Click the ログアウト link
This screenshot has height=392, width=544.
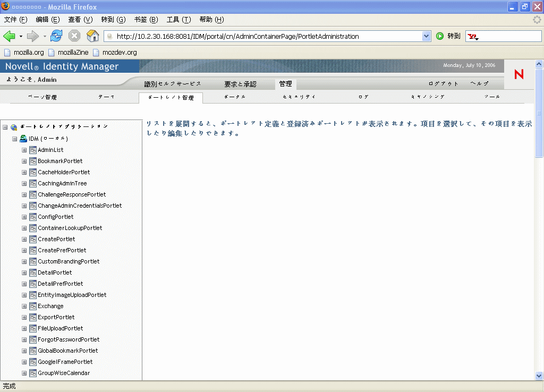444,83
